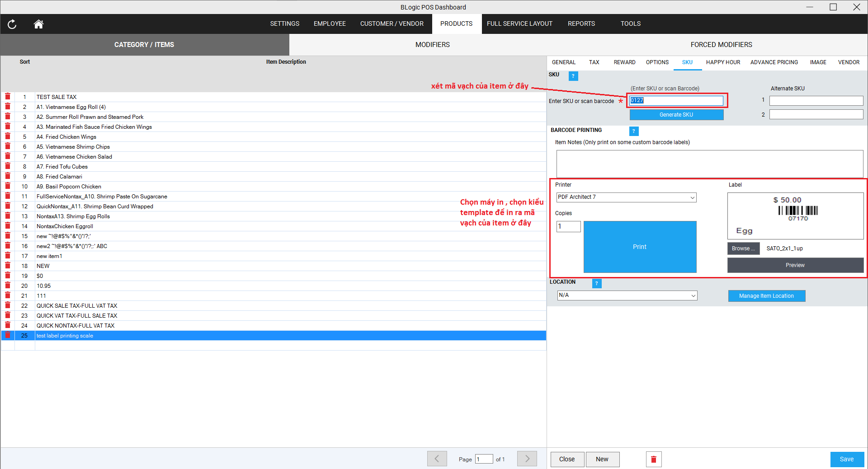Screen dimensions: 868x469
Task: Switch to the Happy Hour tab
Action: pyautogui.click(x=723, y=62)
